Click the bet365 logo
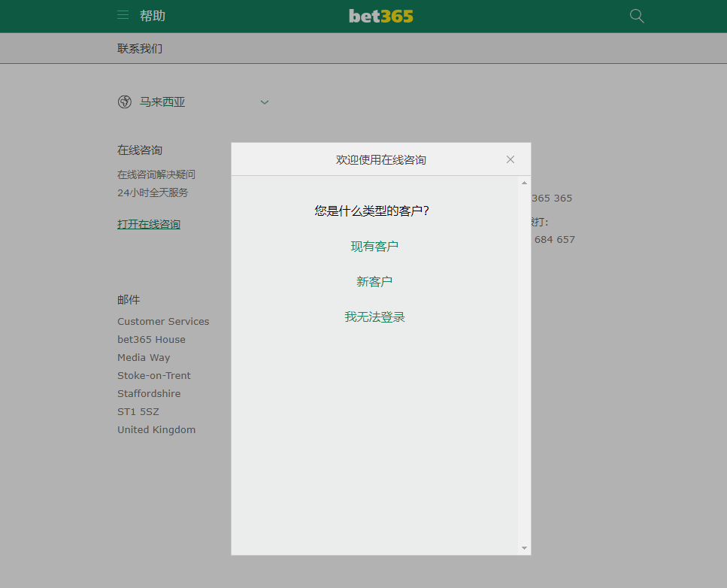The height and width of the screenshot is (588, 727). point(380,15)
